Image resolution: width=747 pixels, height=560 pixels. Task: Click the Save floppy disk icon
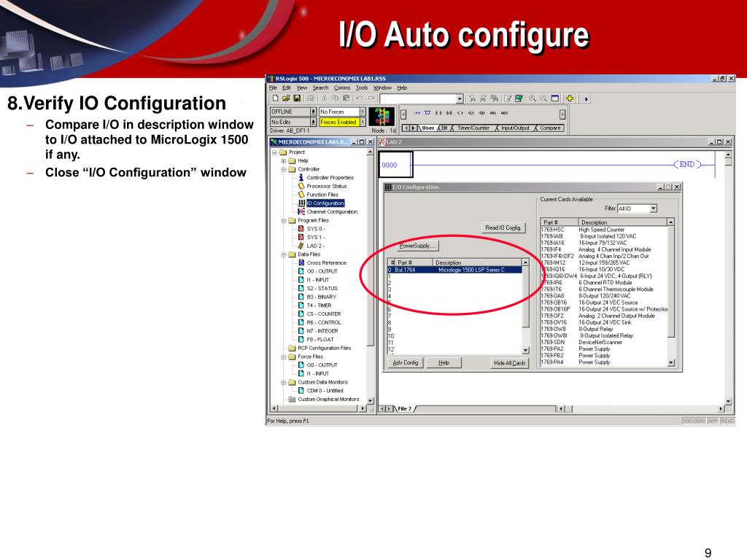(297, 98)
